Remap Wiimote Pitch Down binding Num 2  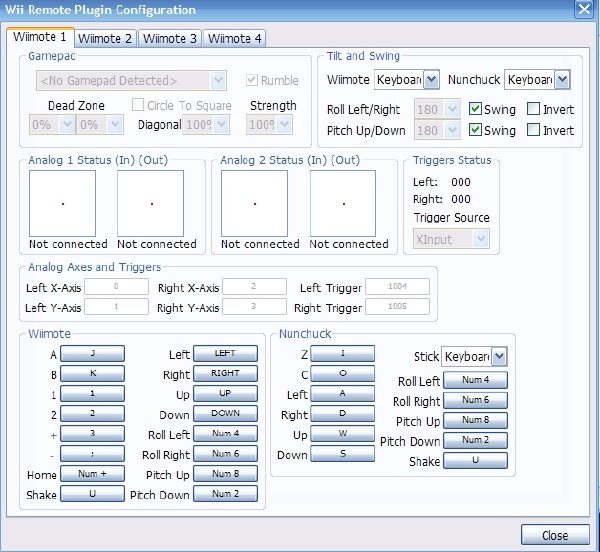coord(225,493)
